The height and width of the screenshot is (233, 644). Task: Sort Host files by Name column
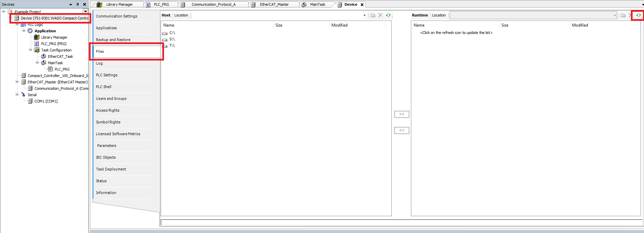169,25
